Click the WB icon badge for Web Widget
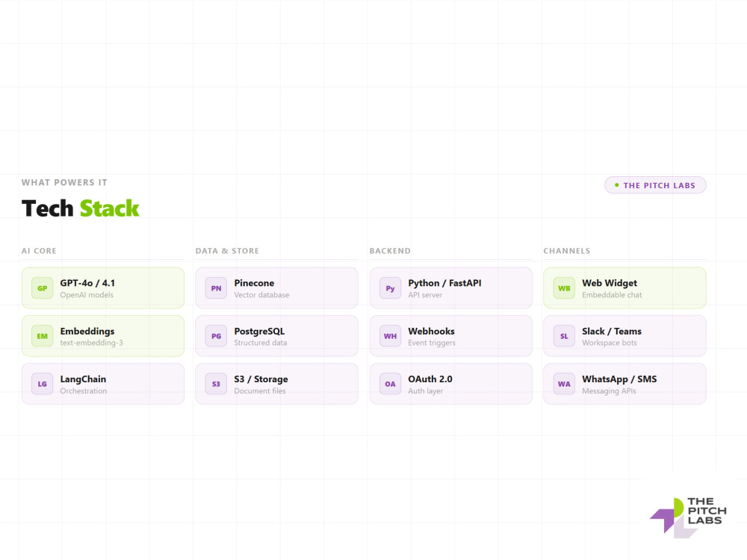This screenshot has height=560, width=747. (x=564, y=288)
